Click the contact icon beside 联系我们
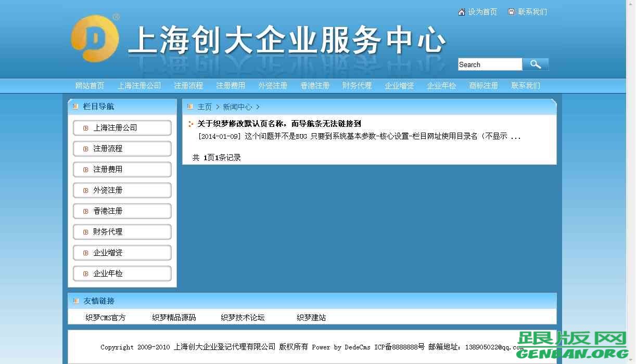 (x=511, y=11)
